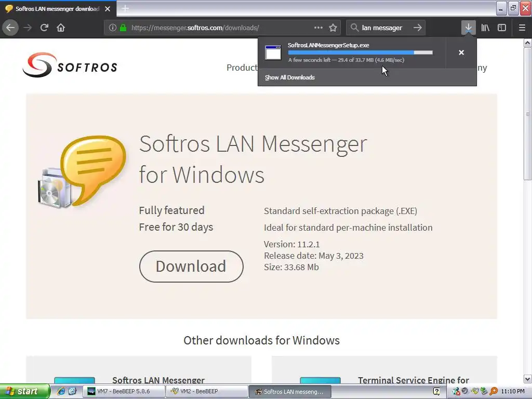
Task: Click the 'Fully featured' text
Action: tap(171, 210)
